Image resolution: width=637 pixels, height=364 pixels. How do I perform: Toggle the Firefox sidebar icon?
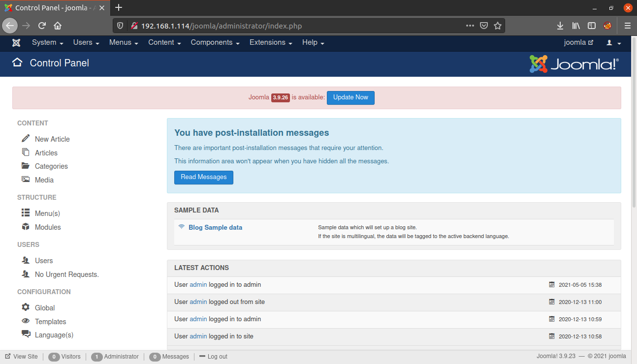pos(592,26)
